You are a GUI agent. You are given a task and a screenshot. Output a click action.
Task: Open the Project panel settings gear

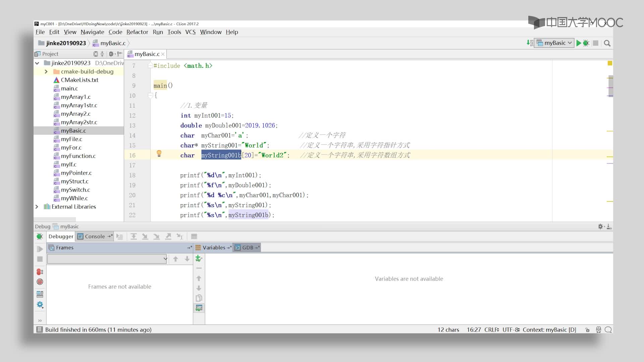click(x=111, y=54)
